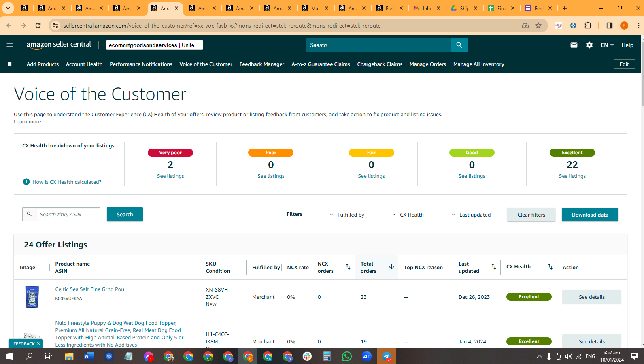644x364 pixels.
Task: Open the Chrome extensions puzzle icon
Action: [588, 26]
